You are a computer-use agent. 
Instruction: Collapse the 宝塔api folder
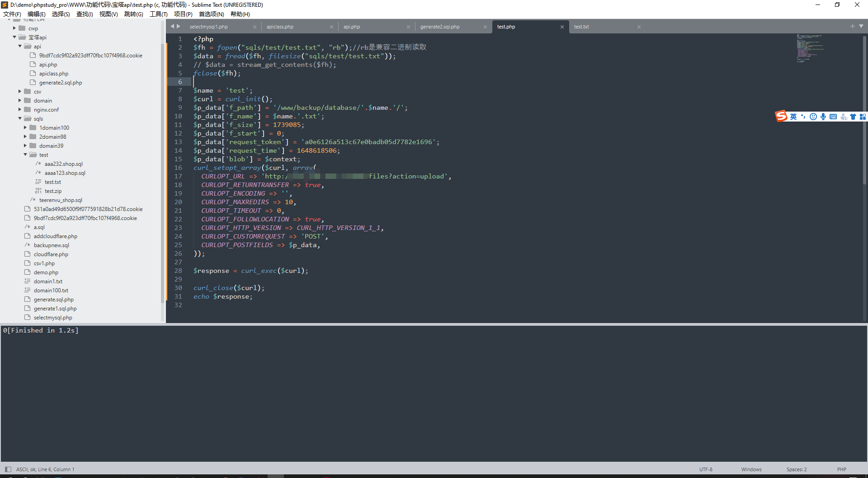[x=14, y=37]
